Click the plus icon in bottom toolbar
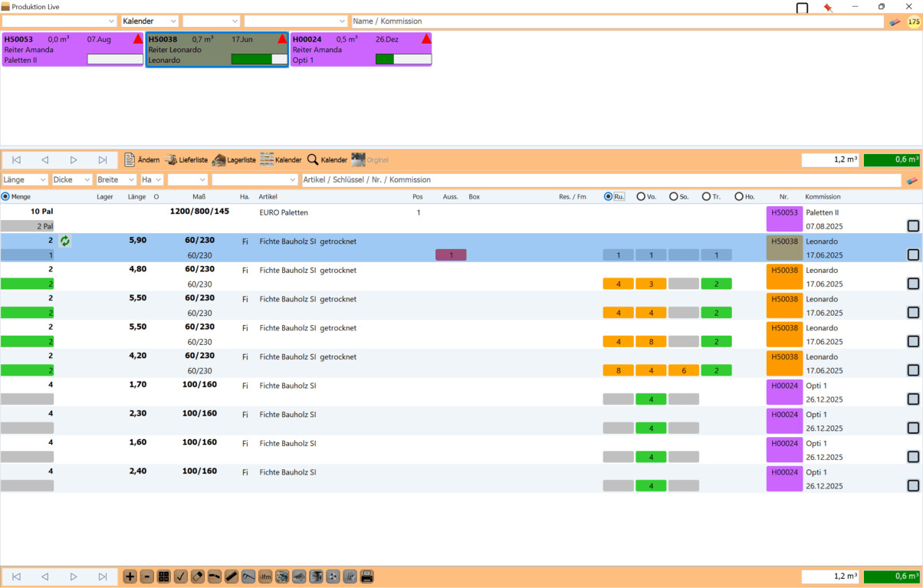Image resolution: width=923 pixels, height=588 pixels. click(x=130, y=577)
